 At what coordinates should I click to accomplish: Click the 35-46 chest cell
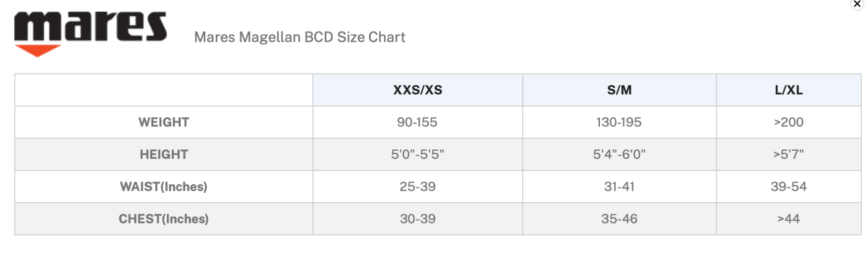tap(619, 219)
